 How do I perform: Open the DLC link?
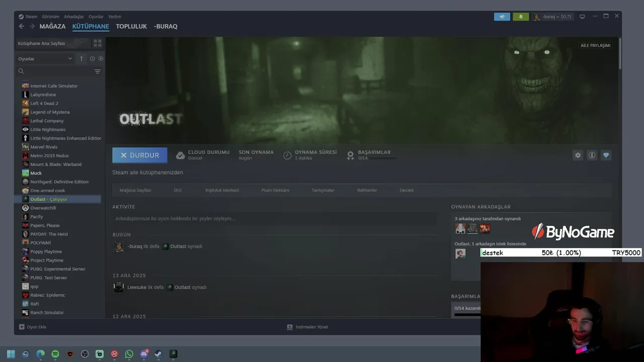click(178, 191)
